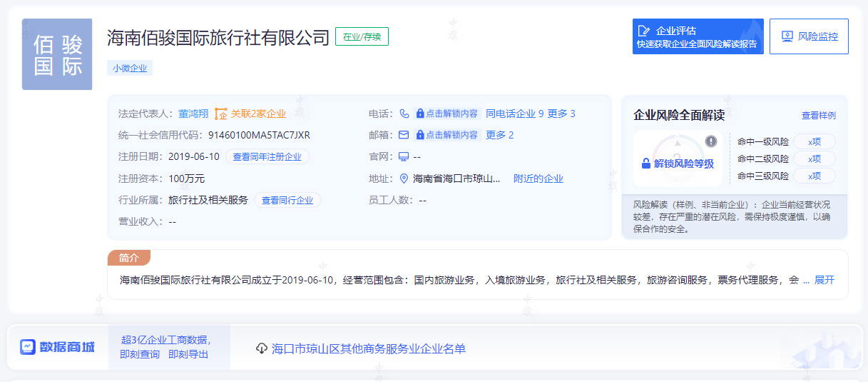The image size is (868, 382).
Task: Expand the company 简介 with 展开
Action: 824,280
